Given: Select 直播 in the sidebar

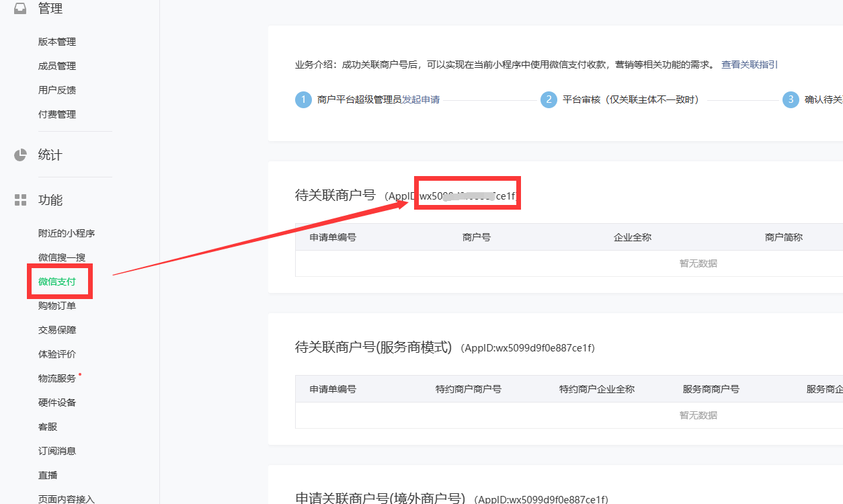Looking at the screenshot, I should 48,475.
